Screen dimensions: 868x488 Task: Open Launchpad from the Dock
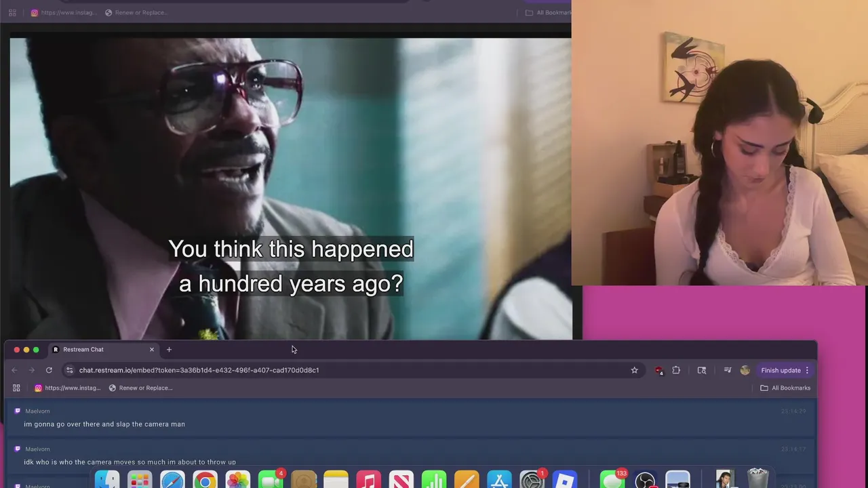[140, 479]
